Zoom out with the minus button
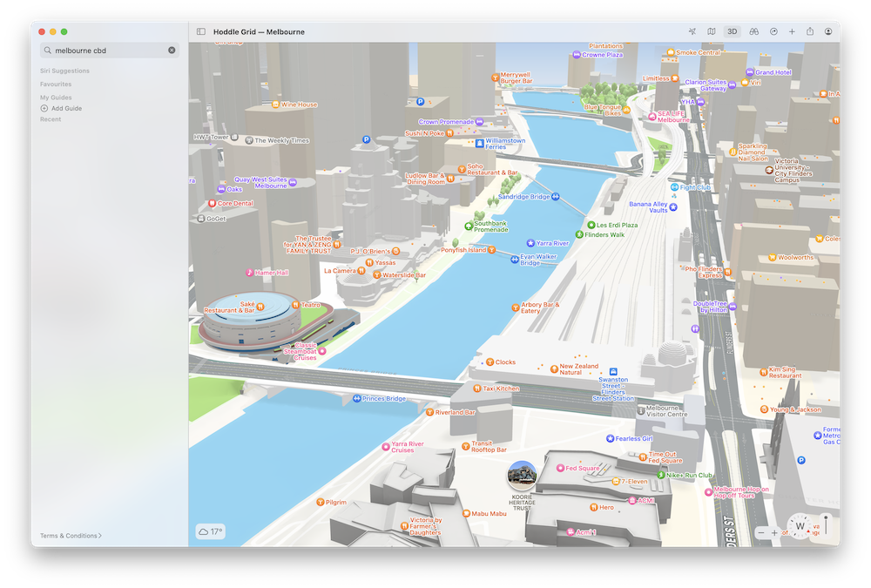The height and width of the screenshot is (588, 871). (761, 532)
